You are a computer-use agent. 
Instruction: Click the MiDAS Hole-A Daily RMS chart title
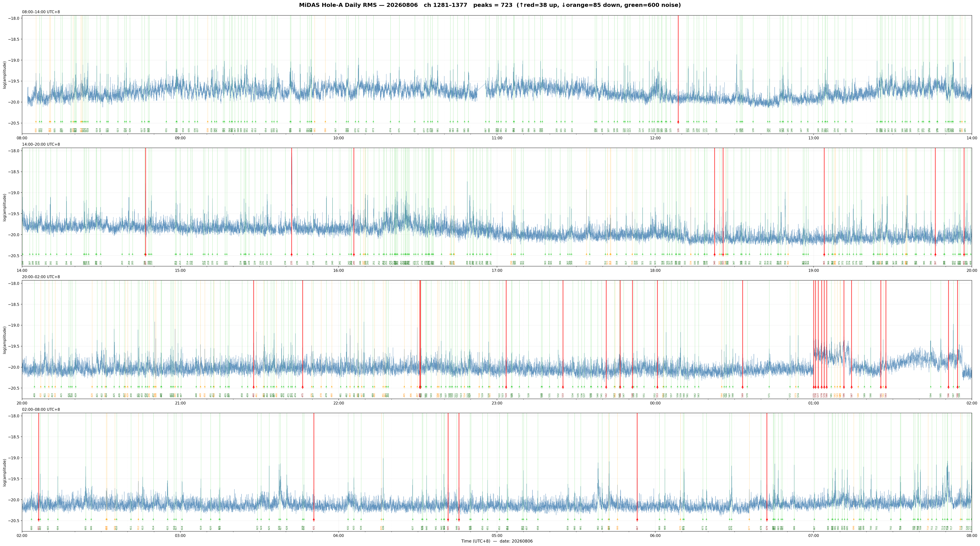tap(490, 5)
